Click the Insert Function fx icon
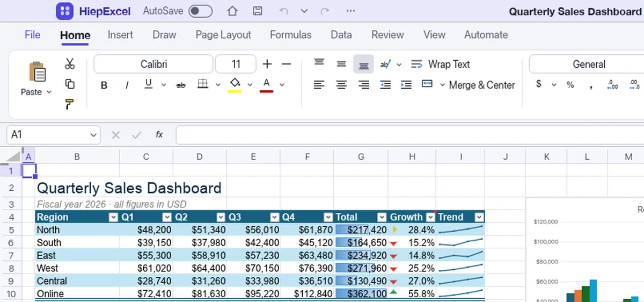This screenshot has height=302, width=644. (159, 135)
